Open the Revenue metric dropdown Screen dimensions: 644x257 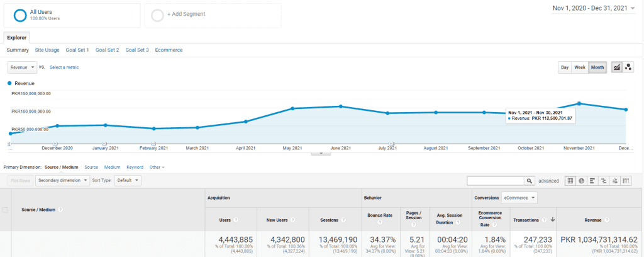23,67
